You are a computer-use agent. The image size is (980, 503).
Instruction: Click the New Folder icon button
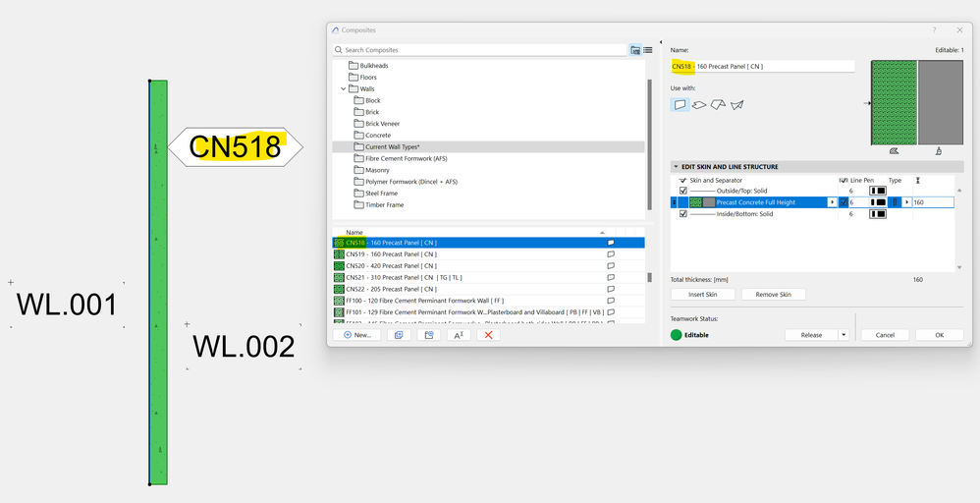point(429,335)
